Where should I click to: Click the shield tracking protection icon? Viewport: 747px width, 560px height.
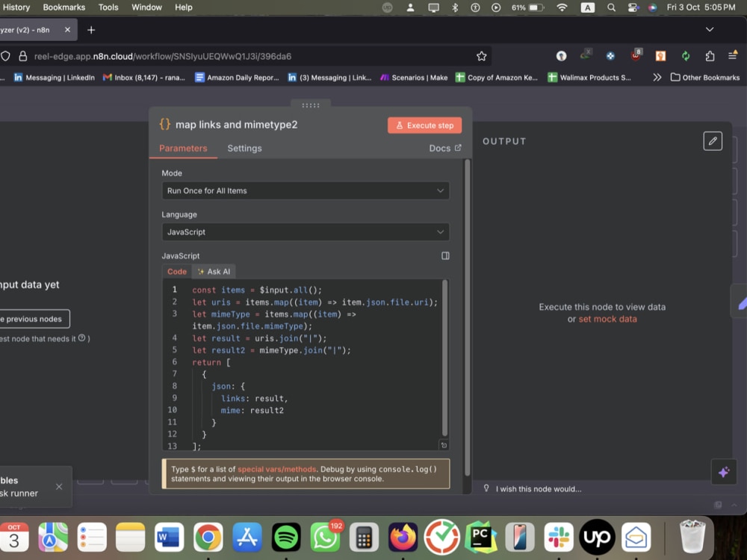coord(5,56)
